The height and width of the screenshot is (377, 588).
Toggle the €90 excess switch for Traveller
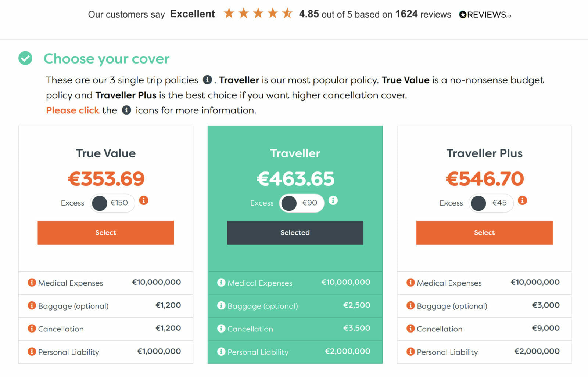301,203
